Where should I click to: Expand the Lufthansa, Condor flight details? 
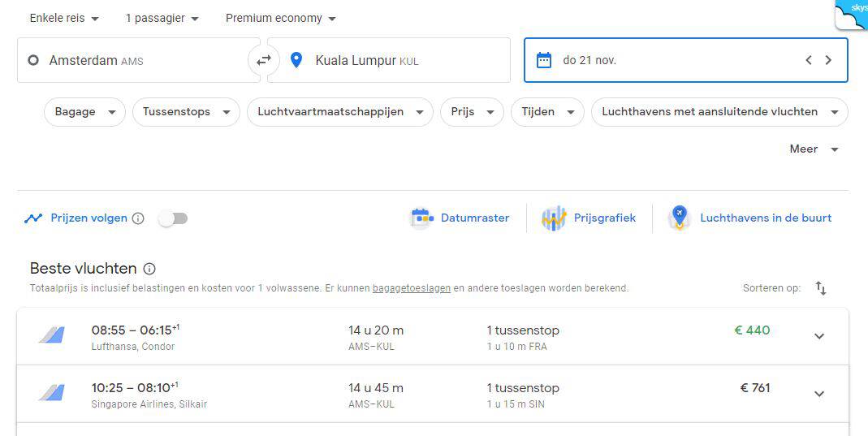tap(819, 336)
